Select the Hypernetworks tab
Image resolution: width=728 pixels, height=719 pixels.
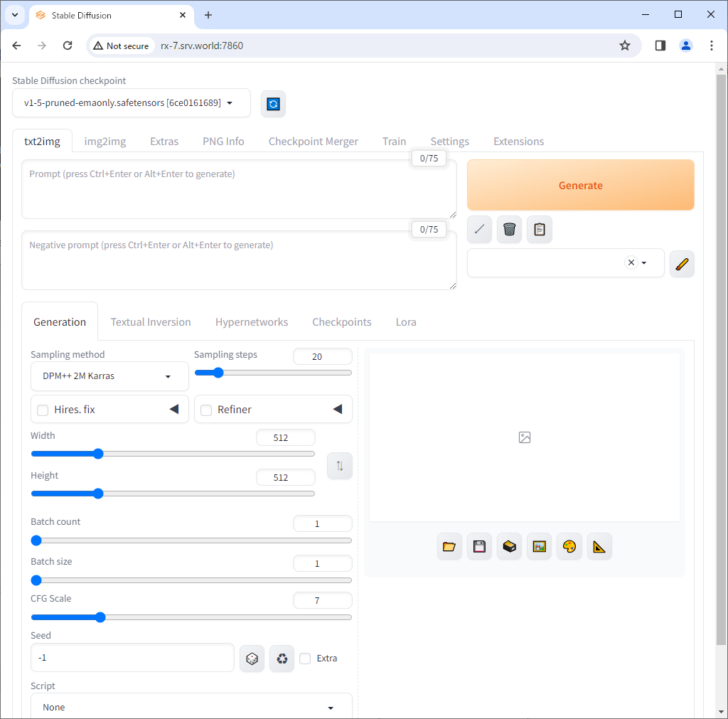(251, 322)
